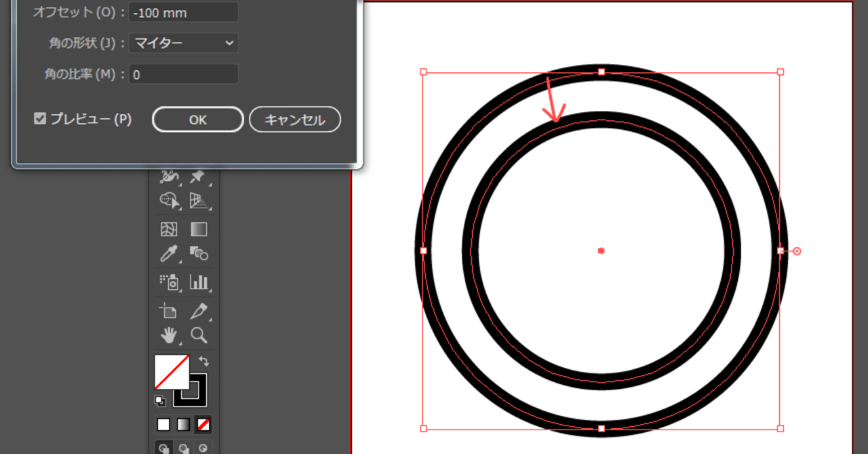Select the Symbol Sprayer tool
This screenshot has height=454, width=868.
tap(168, 282)
